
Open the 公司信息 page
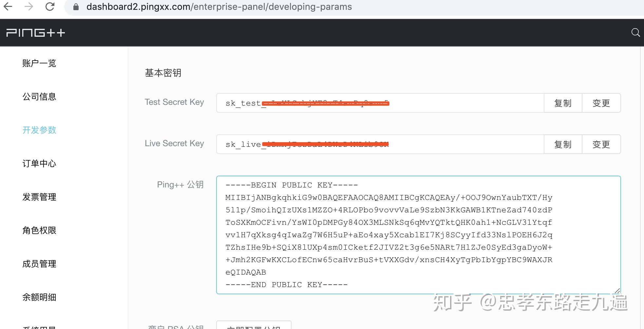39,97
